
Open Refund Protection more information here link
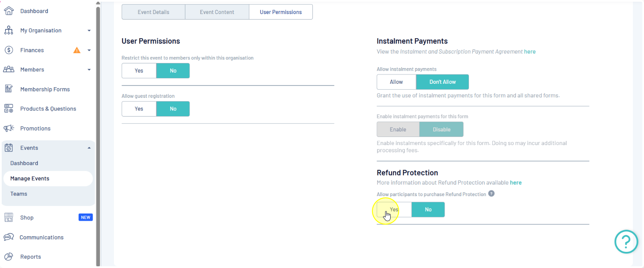[516, 183]
